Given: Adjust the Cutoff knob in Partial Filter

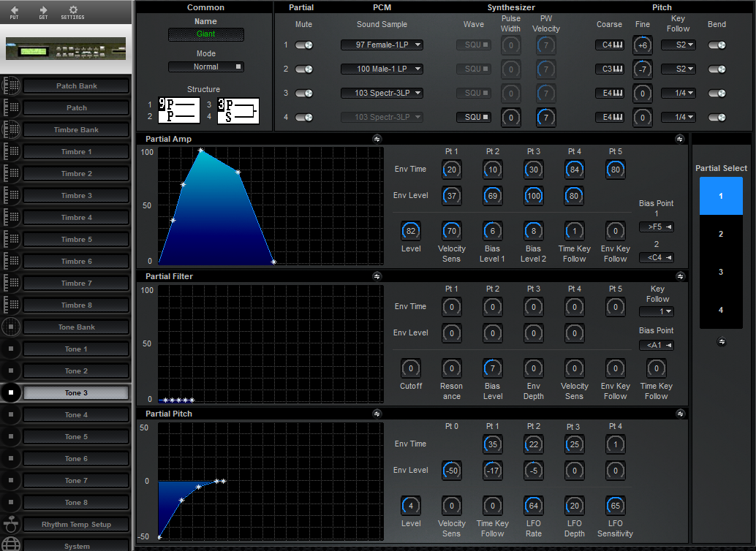Looking at the screenshot, I should point(410,369).
